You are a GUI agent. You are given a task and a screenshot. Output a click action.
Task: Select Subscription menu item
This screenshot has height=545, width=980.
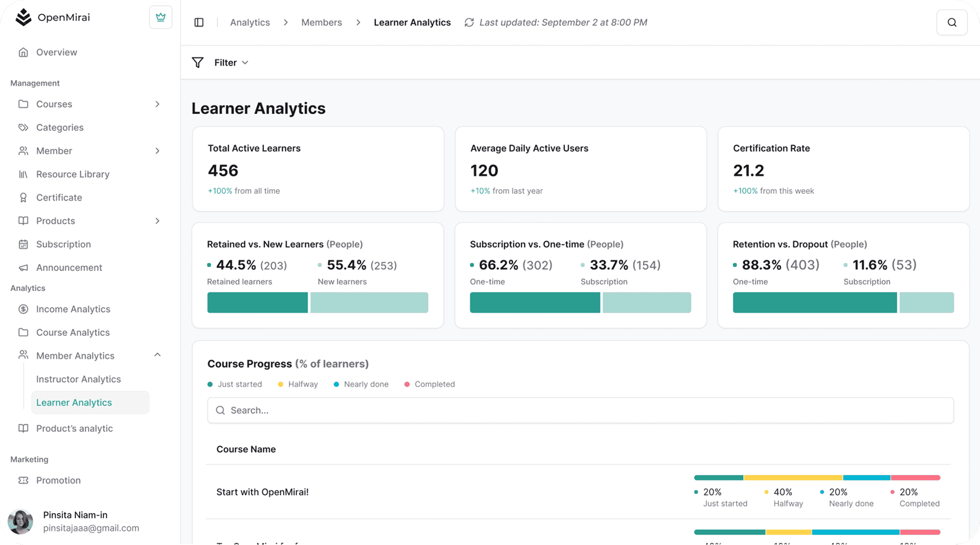pos(63,245)
